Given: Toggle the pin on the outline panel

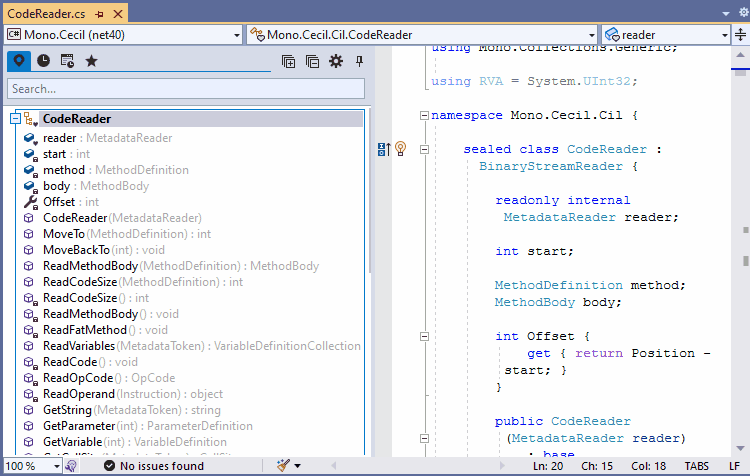Looking at the screenshot, I should [359, 61].
